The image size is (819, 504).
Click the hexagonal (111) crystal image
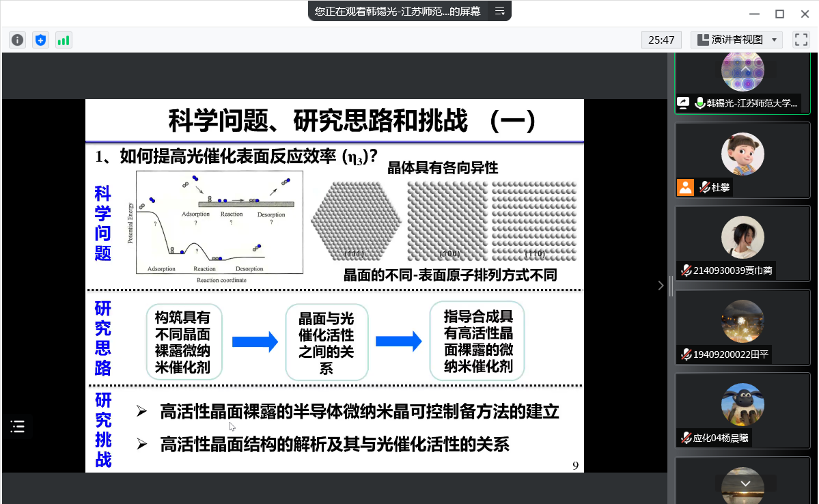[357, 221]
